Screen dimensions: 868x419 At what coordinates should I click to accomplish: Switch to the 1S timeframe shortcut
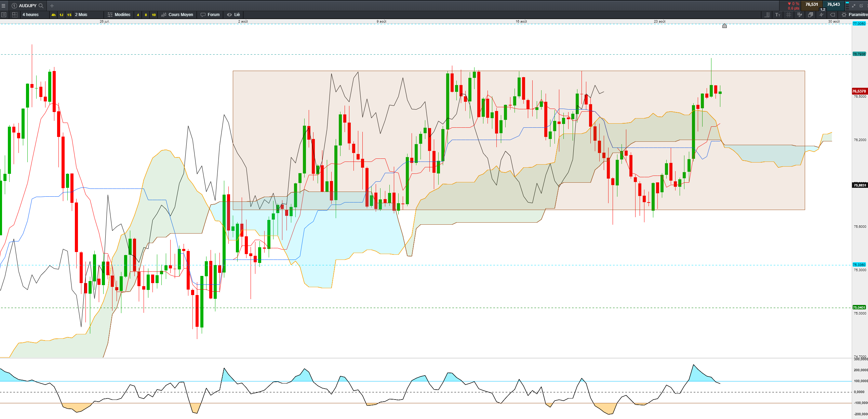pyautogui.click(x=69, y=15)
